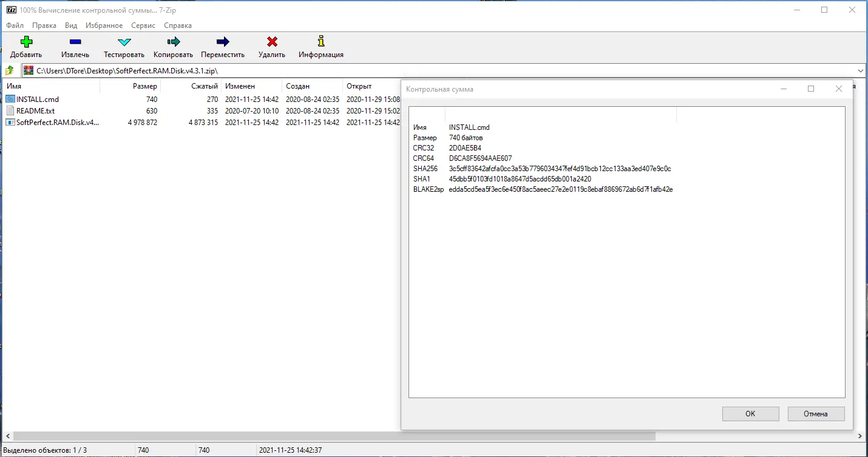Maximize the Контрольная сумма dialog
Viewport: 868px width, 457px height.
[x=811, y=89]
